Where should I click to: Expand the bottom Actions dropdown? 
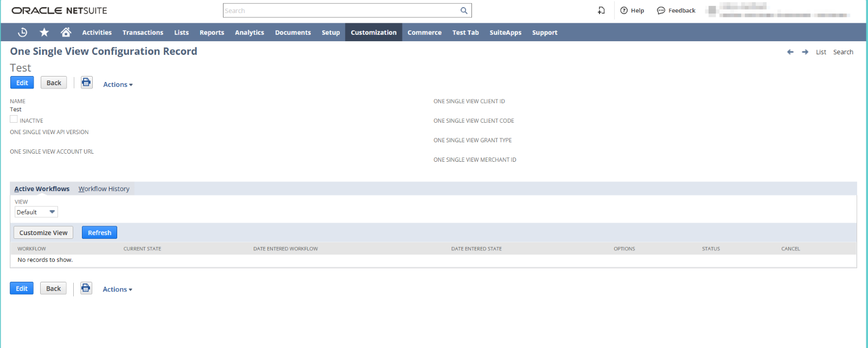tap(117, 289)
